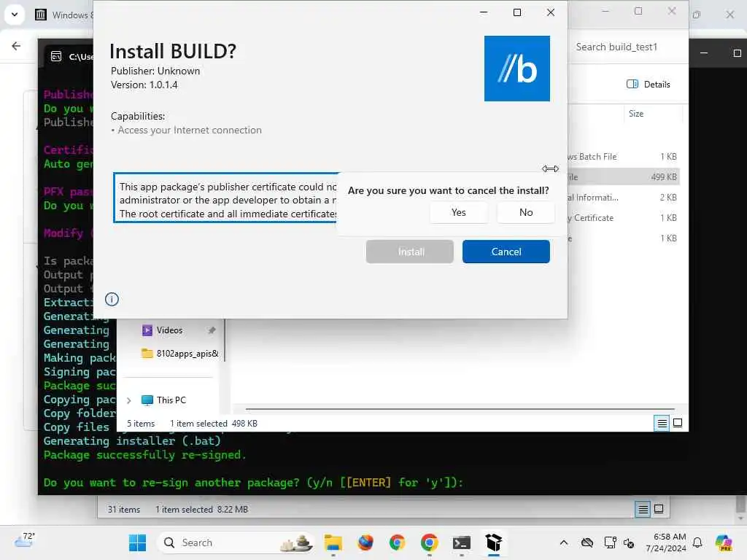Click the unpin icon beside Videos
Image resolution: width=747 pixels, height=560 pixels.
(x=212, y=330)
